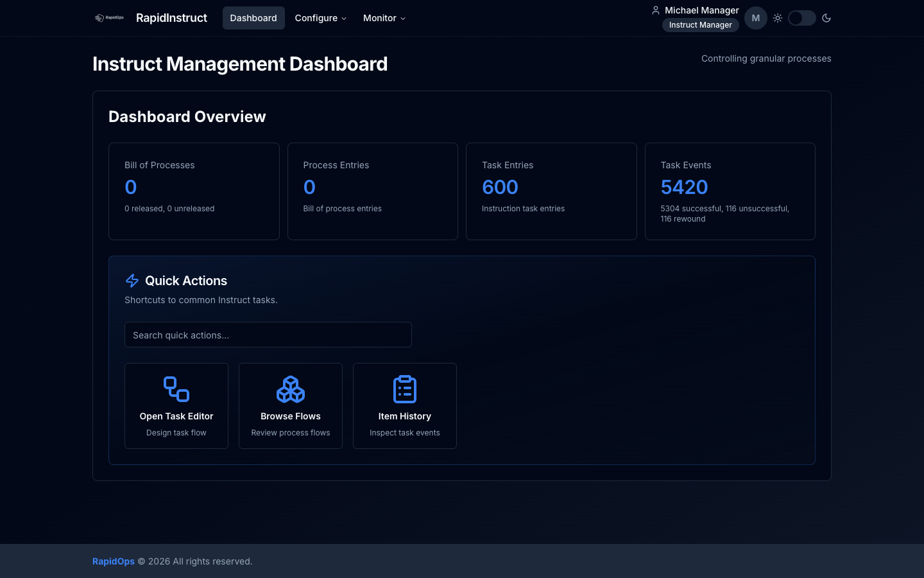Click the user profile icon beside Michael Manager
This screenshot has height=578, width=924.
(656, 10)
